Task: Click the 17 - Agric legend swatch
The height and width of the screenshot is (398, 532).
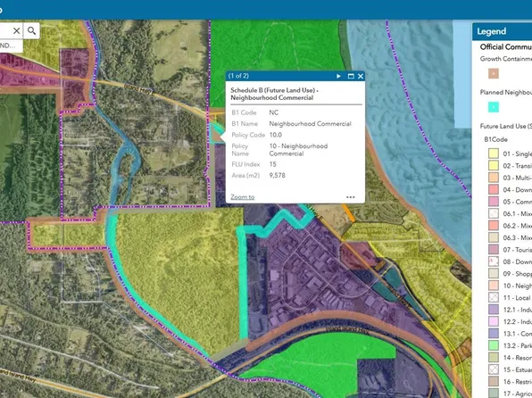Action: (494, 394)
